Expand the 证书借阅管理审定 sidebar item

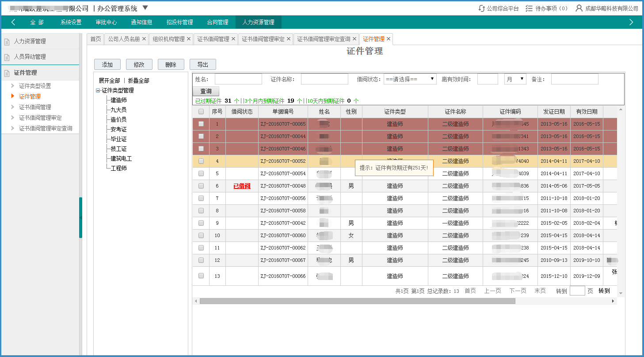(x=13, y=118)
